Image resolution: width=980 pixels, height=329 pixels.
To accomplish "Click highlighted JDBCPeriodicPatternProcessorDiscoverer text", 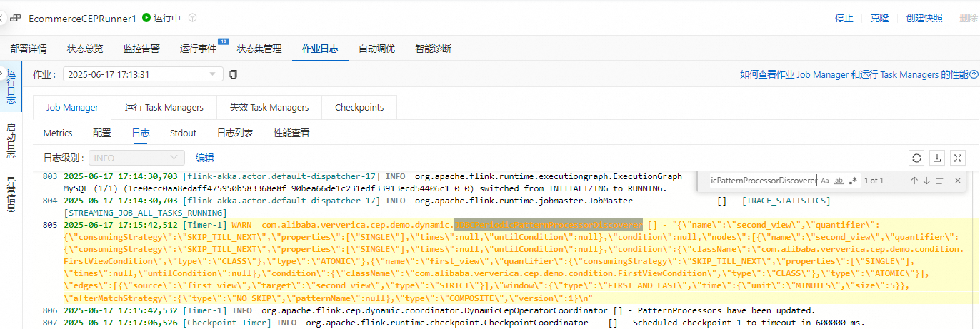I will pos(549,224).
